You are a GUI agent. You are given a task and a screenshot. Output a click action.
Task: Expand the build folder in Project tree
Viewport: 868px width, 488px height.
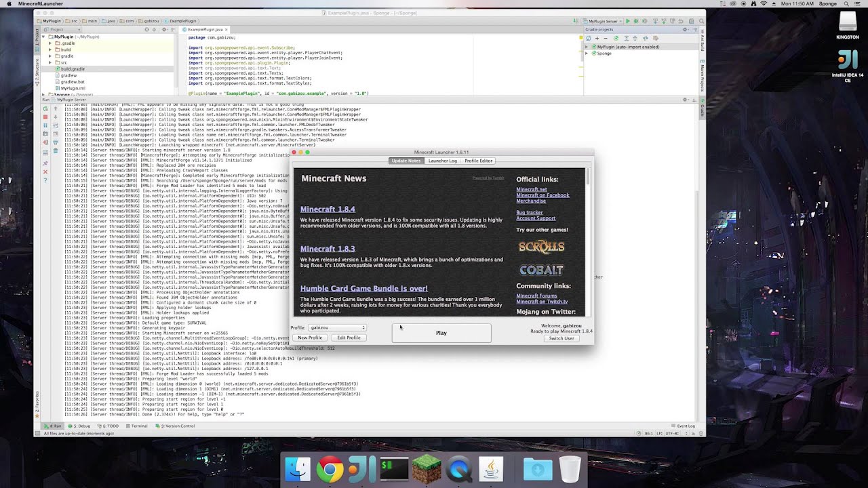[x=50, y=49]
